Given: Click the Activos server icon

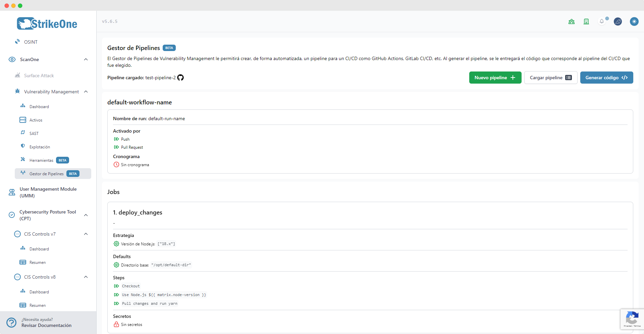Looking at the screenshot, I should coord(23,120).
